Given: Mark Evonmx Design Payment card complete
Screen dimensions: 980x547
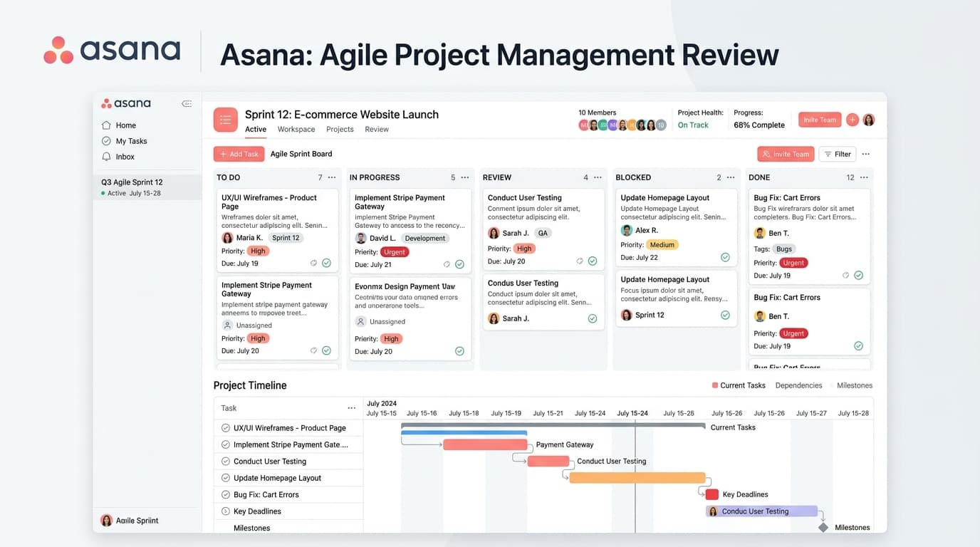Looking at the screenshot, I should [x=459, y=351].
